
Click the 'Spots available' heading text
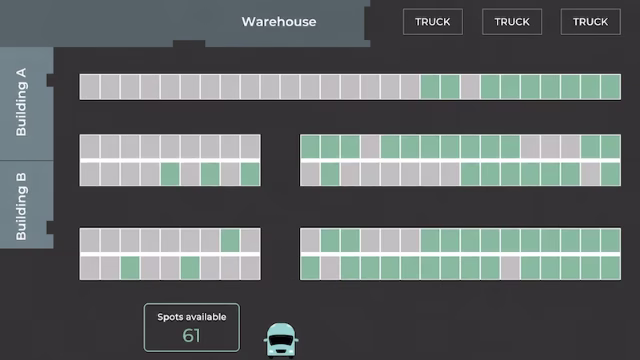(x=192, y=317)
